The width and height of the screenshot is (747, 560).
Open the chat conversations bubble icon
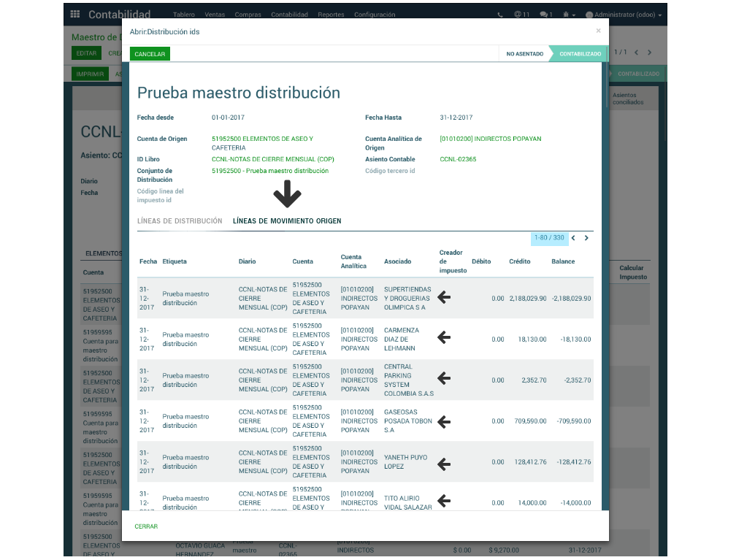tap(545, 15)
